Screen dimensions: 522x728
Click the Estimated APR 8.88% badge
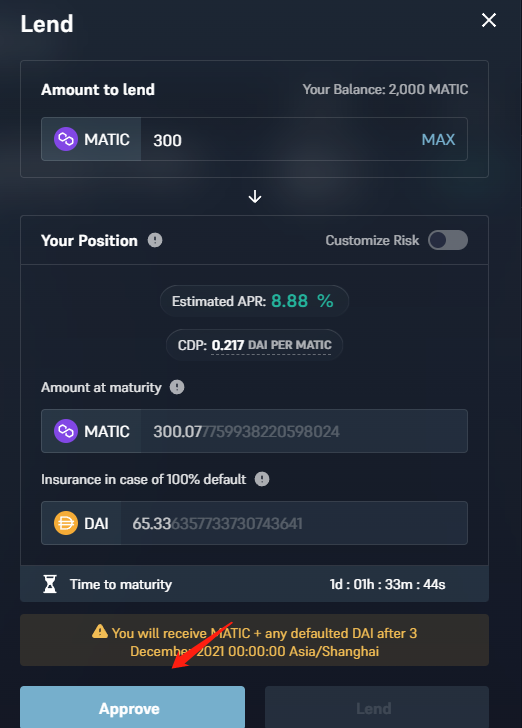[254, 301]
